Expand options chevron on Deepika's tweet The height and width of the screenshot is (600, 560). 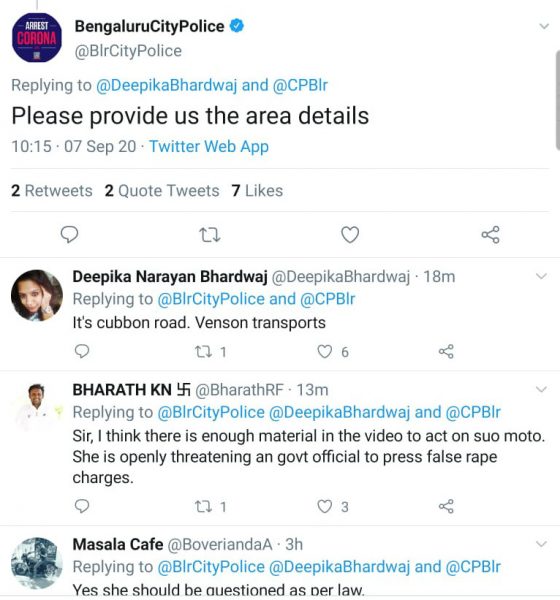[541, 276]
